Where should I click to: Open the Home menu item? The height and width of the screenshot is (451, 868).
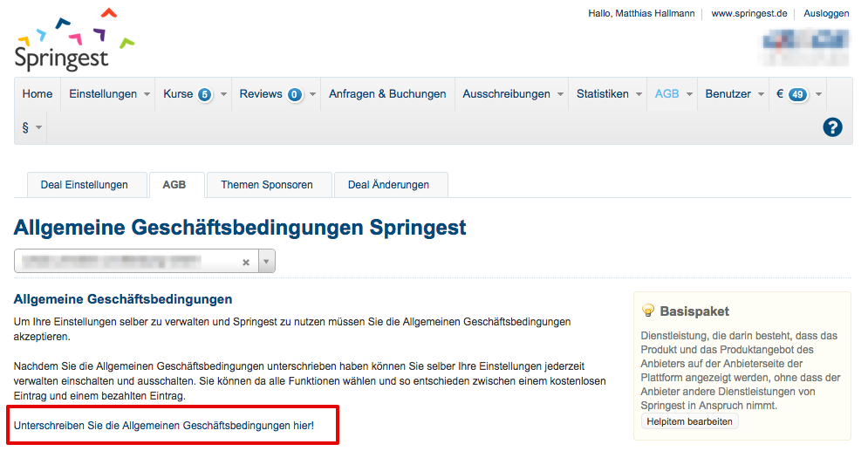[x=38, y=94]
